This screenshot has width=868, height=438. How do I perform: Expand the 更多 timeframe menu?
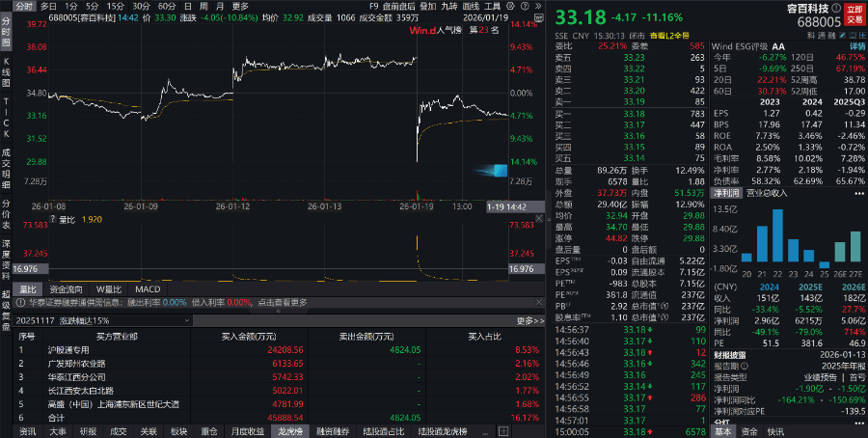[x=240, y=6]
